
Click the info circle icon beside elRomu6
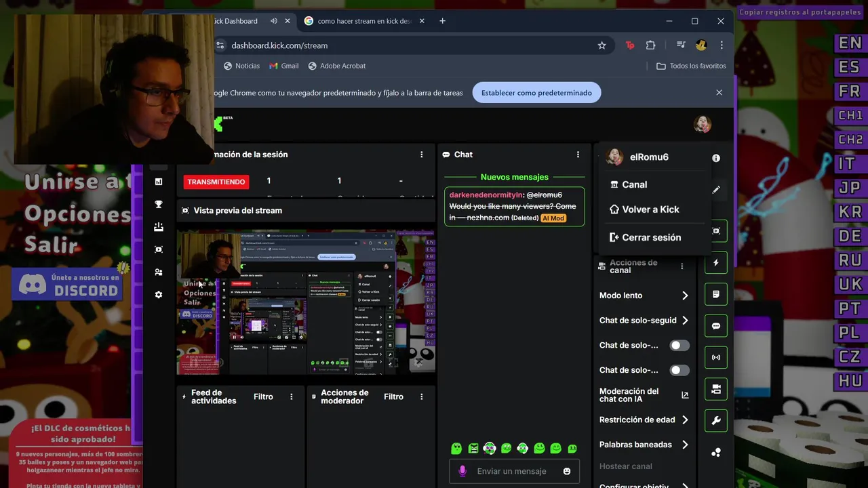716,158
